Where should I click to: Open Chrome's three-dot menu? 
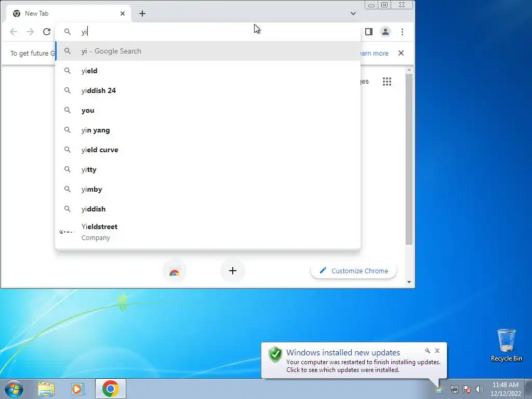[403, 32]
